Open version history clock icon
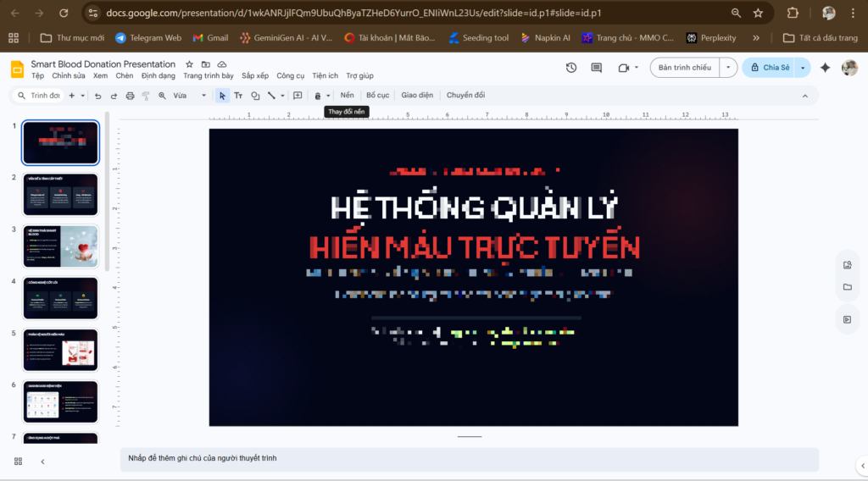Image resolution: width=868 pixels, height=481 pixels. pos(571,68)
